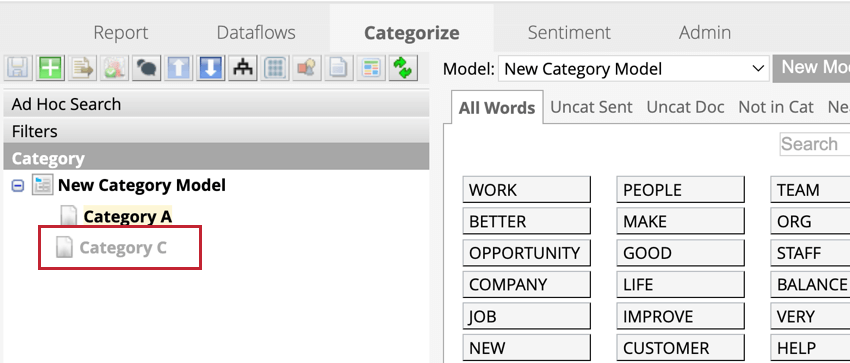This screenshot has height=363, width=850.
Task: Open the Uncat Sent tab
Action: click(591, 107)
